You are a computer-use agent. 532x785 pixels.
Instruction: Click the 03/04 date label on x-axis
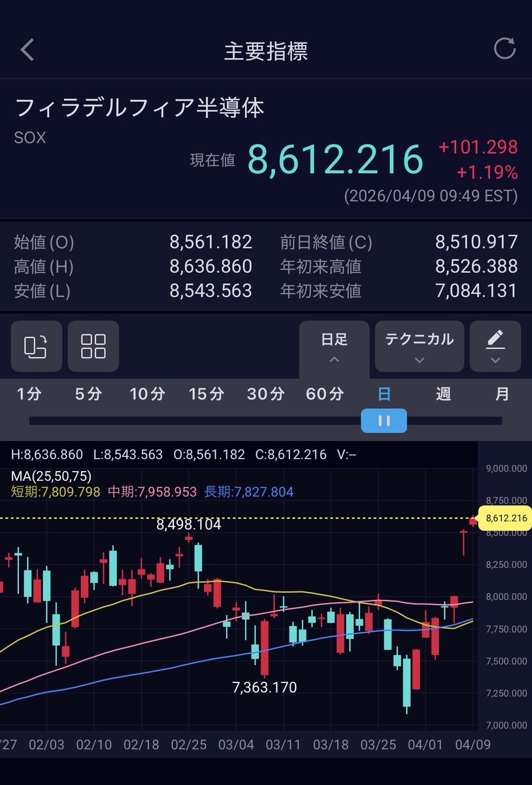(x=235, y=744)
